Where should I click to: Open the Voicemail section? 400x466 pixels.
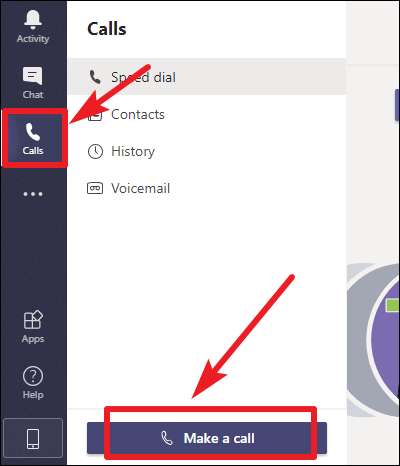207,188
